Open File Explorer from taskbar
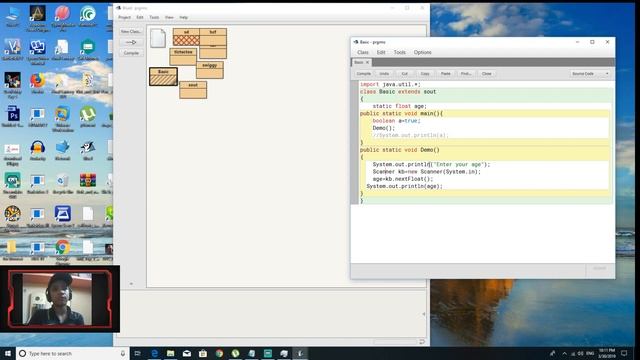This screenshot has width=640, height=360. [171, 353]
